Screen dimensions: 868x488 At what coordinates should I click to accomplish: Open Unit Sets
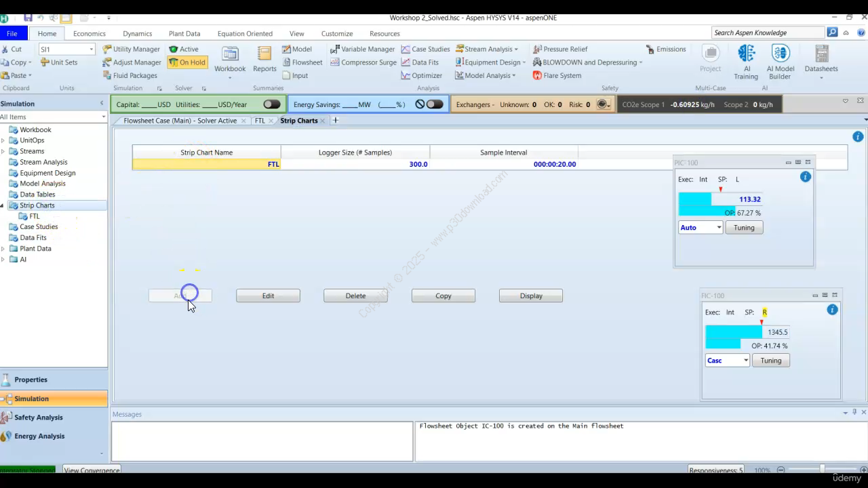point(59,62)
